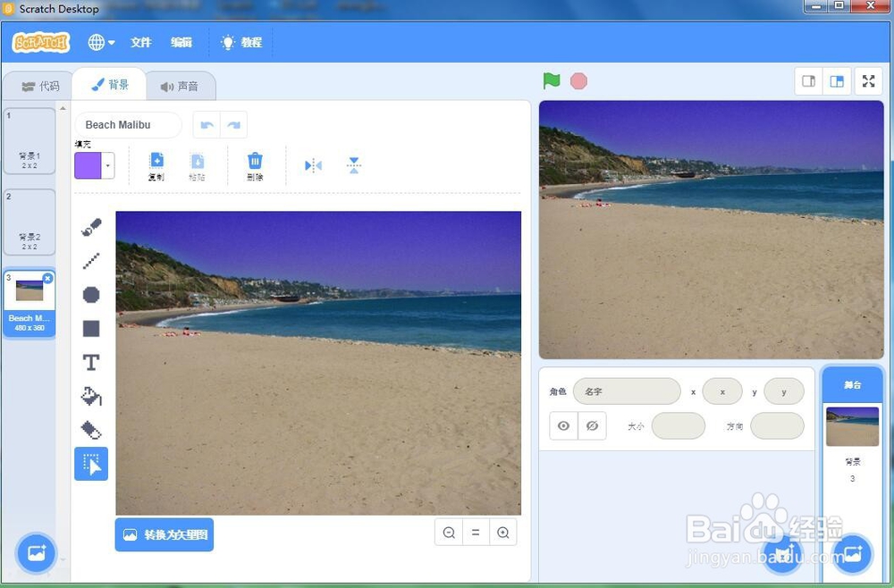Viewport: 894px width, 588px height.
Task: Copy the selection
Action: [156, 166]
